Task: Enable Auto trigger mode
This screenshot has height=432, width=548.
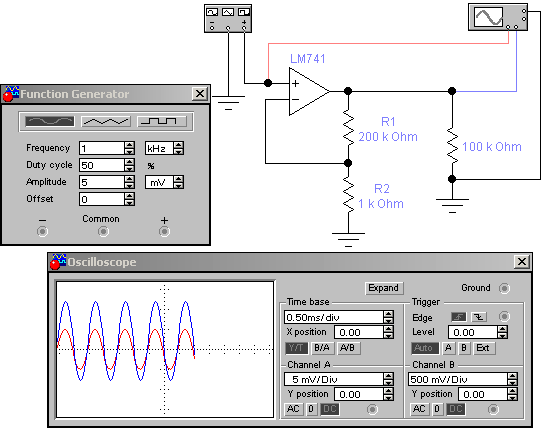Action: pos(424,348)
